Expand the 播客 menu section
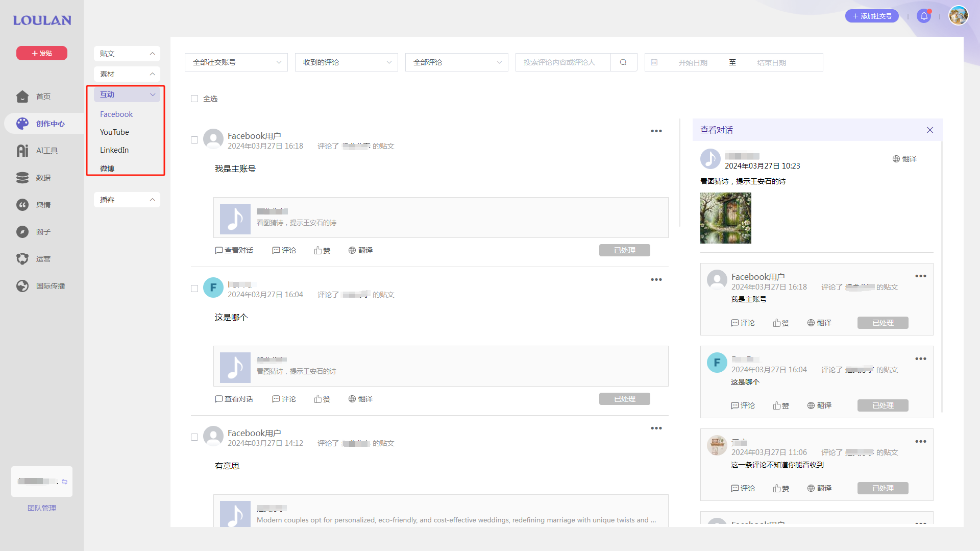This screenshot has width=980, height=551. coord(127,200)
